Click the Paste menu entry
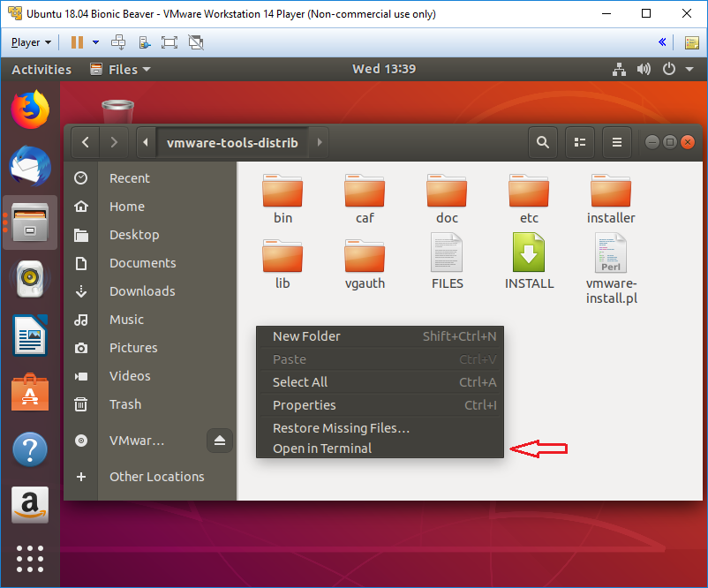Viewport: 708px width, 588px height. click(x=380, y=359)
